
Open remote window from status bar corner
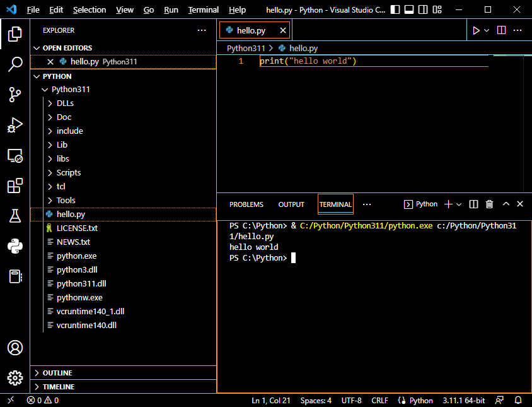(11, 400)
